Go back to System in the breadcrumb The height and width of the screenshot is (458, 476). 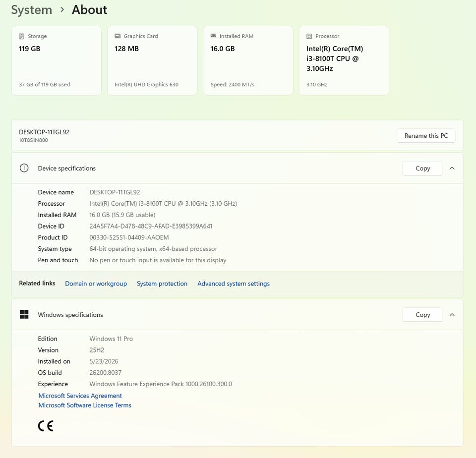click(x=32, y=10)
